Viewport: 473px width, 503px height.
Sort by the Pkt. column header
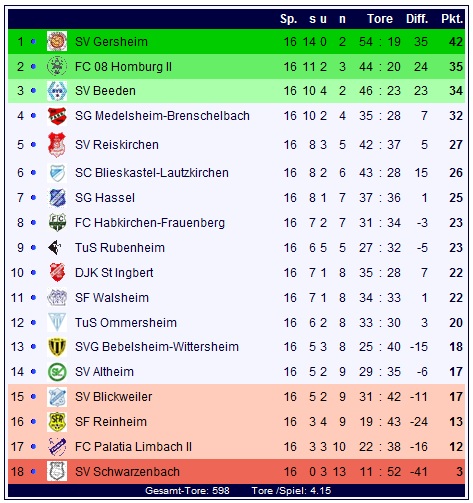pyautogui.click(x=452, y=19)
